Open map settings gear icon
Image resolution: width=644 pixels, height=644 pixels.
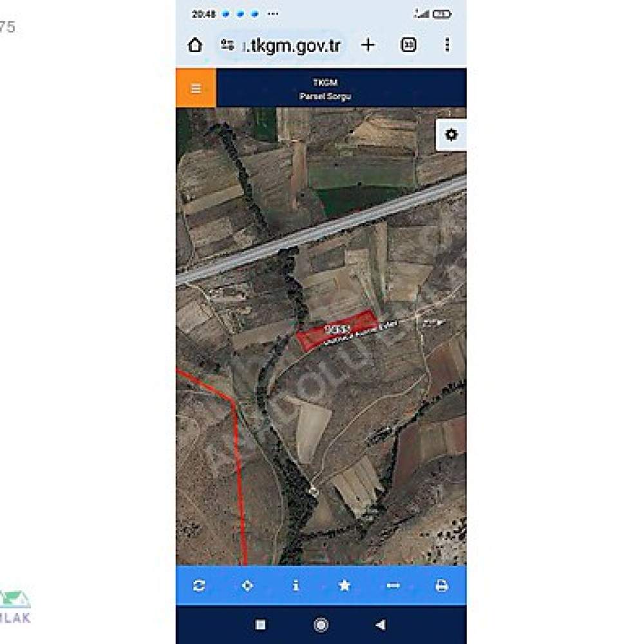(451, 135)
